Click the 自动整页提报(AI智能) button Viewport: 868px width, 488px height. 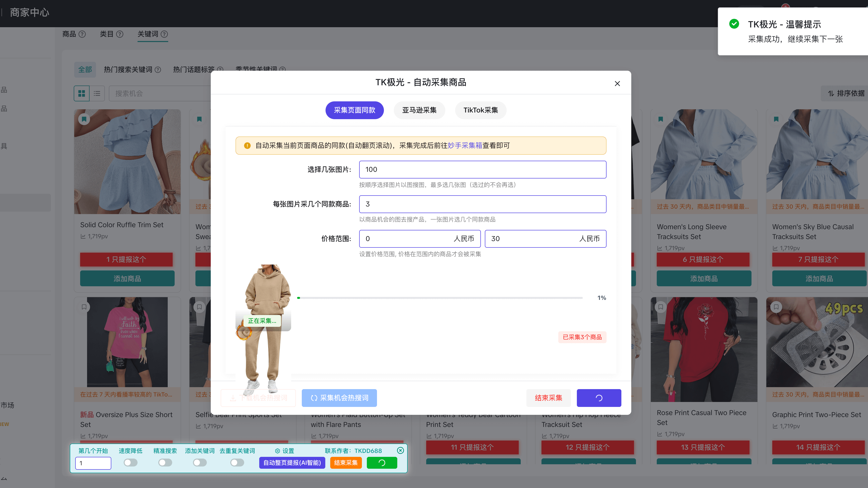292,463
